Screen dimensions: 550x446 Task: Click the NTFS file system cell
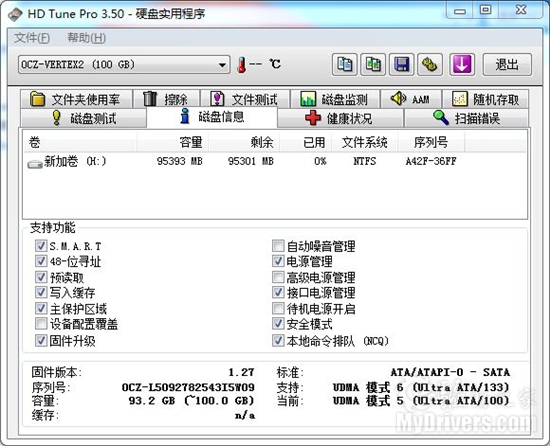[x=364, y=161]
